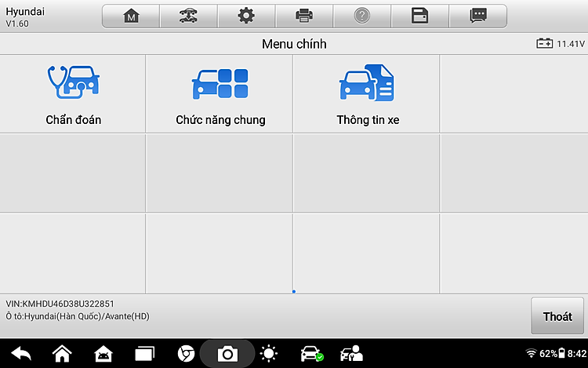Launch Chrome browser from bottom bar
This screenshot has width=588, height=368.
tap(186, 354)
